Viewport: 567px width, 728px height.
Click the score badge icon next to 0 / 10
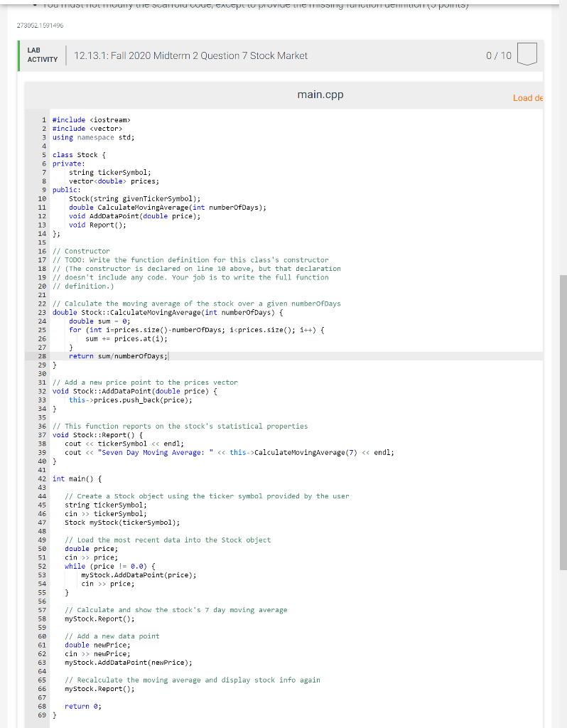pos(526,54)
